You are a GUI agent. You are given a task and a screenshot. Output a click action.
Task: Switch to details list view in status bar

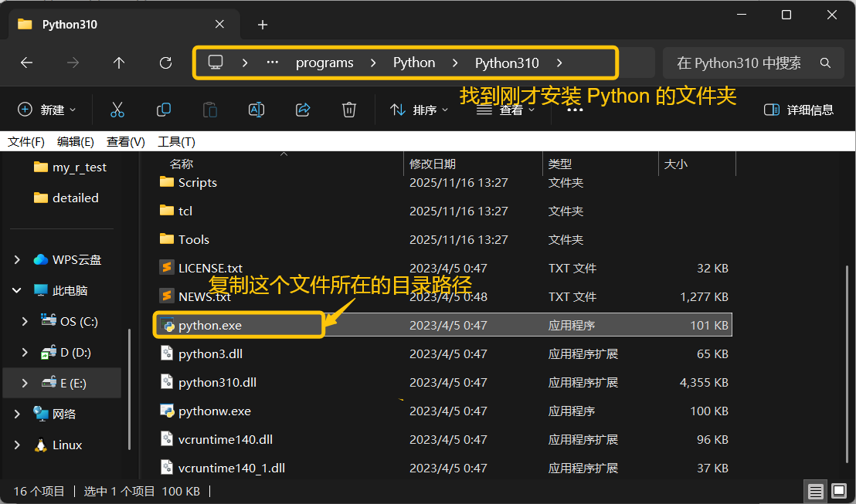816,491
